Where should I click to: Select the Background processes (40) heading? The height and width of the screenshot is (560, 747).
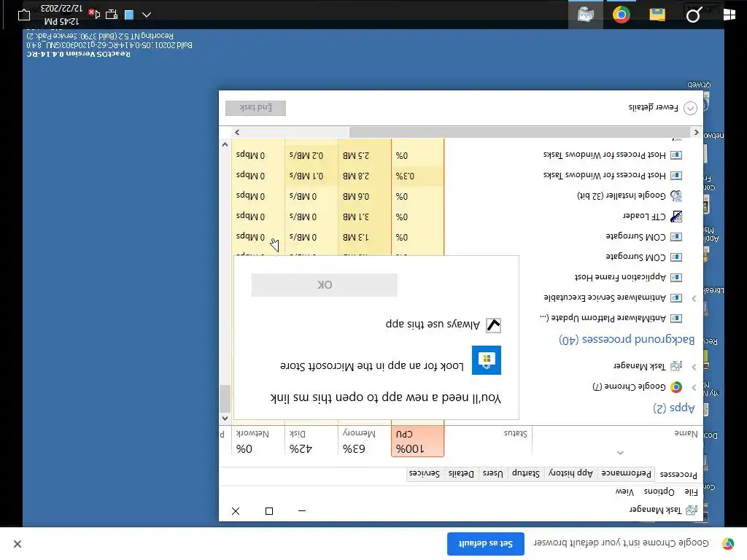tap(627, 340)
